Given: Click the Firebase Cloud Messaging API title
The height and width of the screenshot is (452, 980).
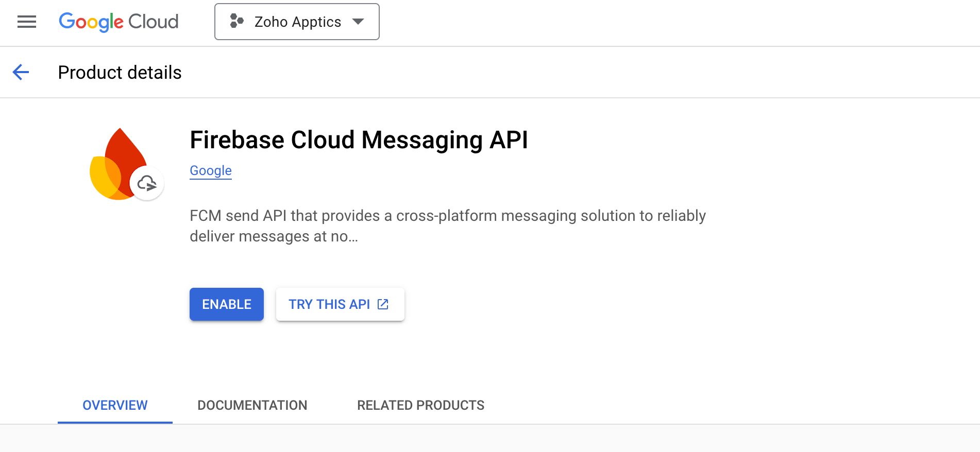Looking at the screenshot, I should (x=359, y=140).
